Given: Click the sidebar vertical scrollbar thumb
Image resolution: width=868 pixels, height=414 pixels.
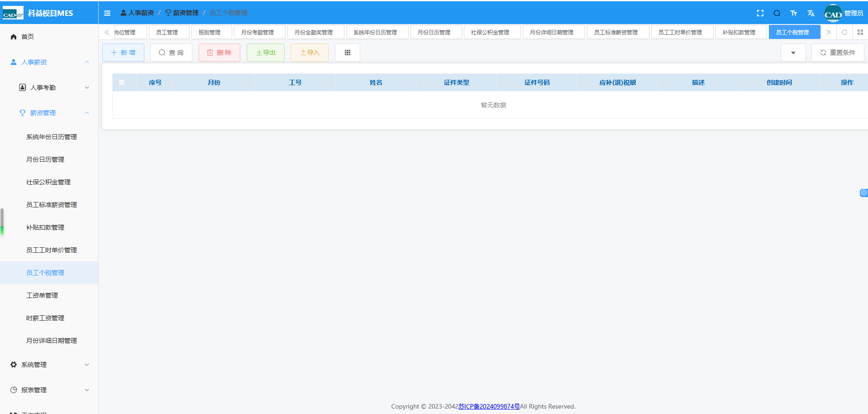Looking at the screenshot, I should [2, 222].
